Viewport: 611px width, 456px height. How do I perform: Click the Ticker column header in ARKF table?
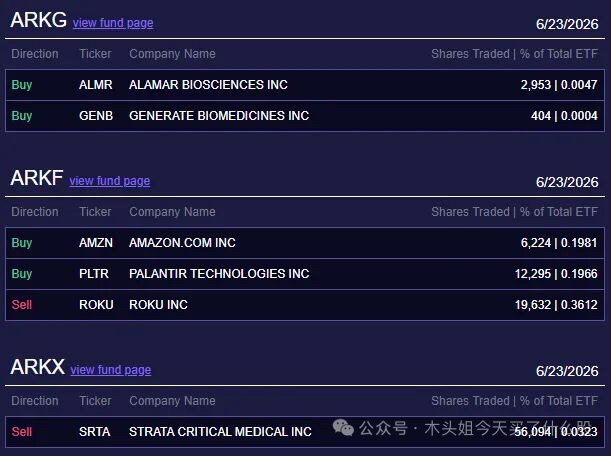(95, 212)
